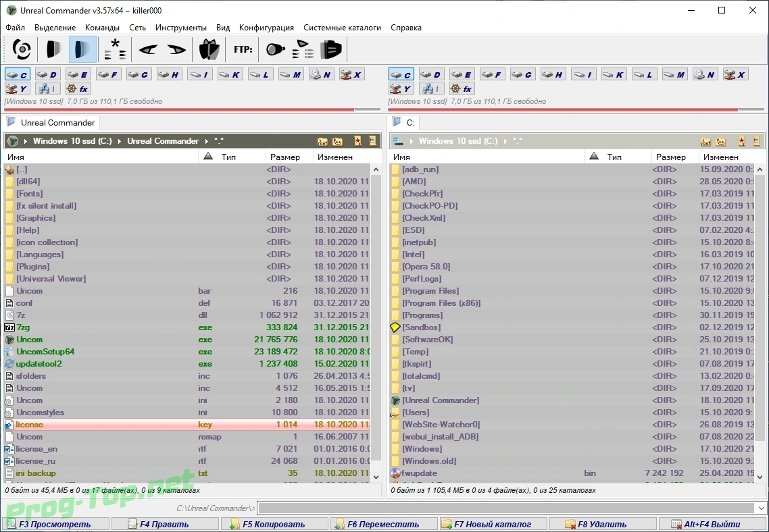Click F6 Переместить button

[384, 524]
